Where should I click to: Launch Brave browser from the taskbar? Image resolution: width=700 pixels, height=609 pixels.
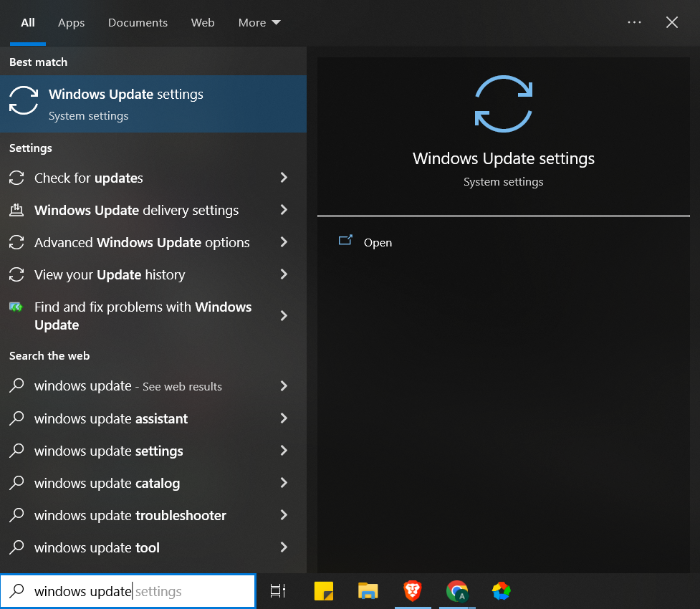click(x=412, y=591)
